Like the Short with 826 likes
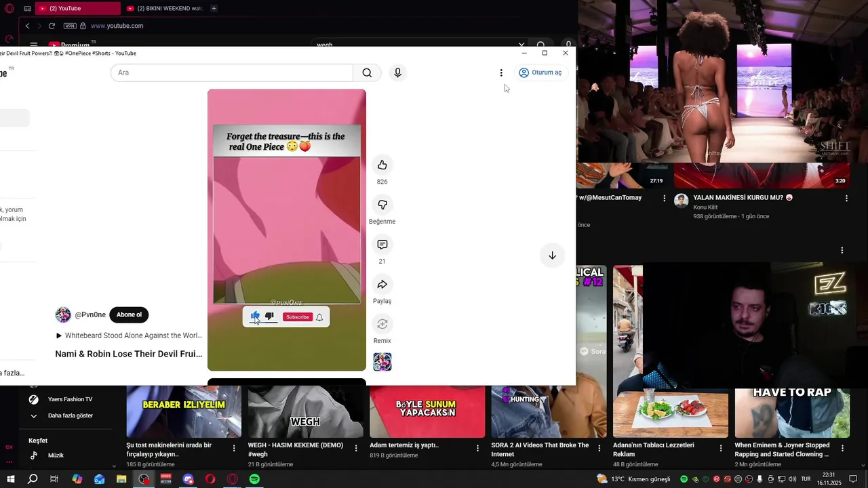The image size is (868, 488). click(382, 165)
